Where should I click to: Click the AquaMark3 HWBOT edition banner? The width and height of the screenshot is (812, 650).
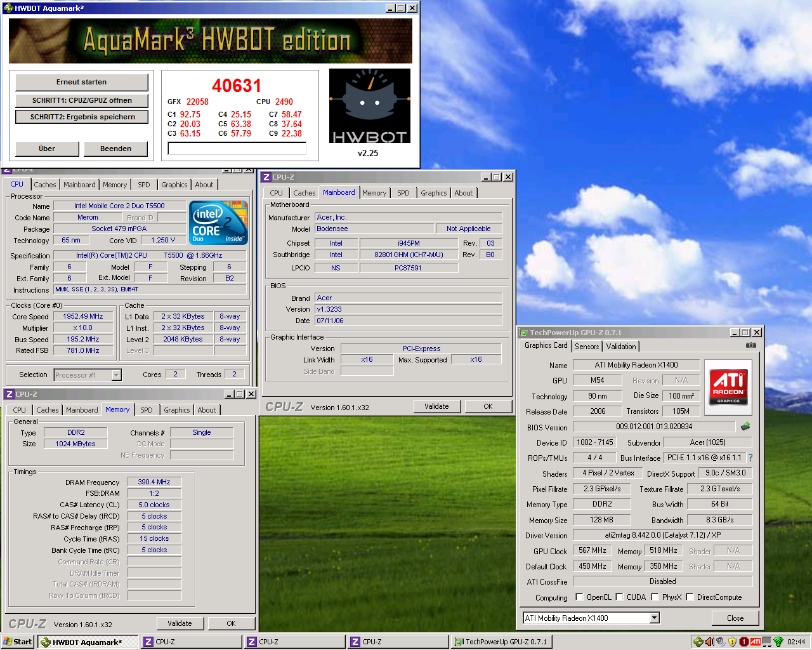(211, 41)
